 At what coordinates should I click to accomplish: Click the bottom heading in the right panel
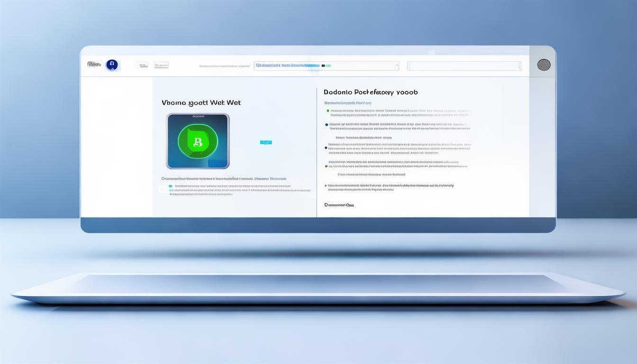(339, 205)
